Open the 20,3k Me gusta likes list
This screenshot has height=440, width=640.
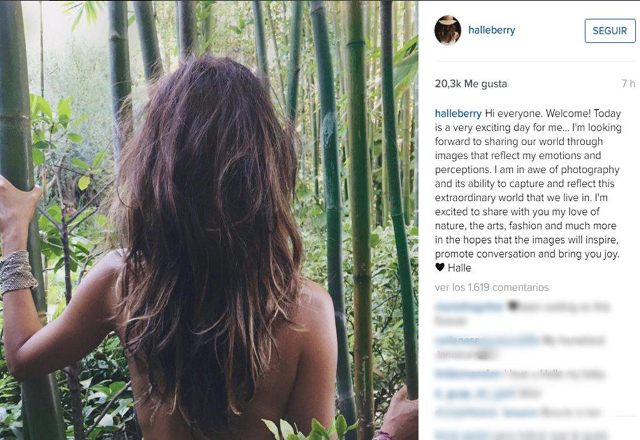click(471, 84)
